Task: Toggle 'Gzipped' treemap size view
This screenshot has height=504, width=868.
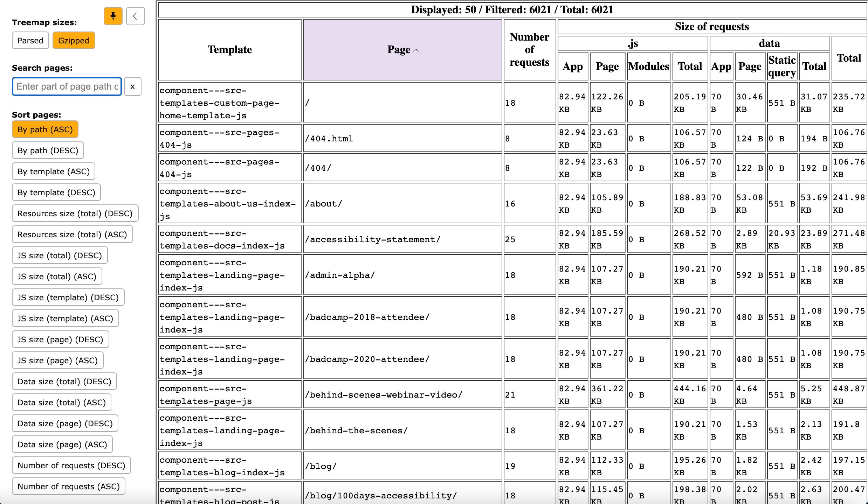Action: pos(74,40)
